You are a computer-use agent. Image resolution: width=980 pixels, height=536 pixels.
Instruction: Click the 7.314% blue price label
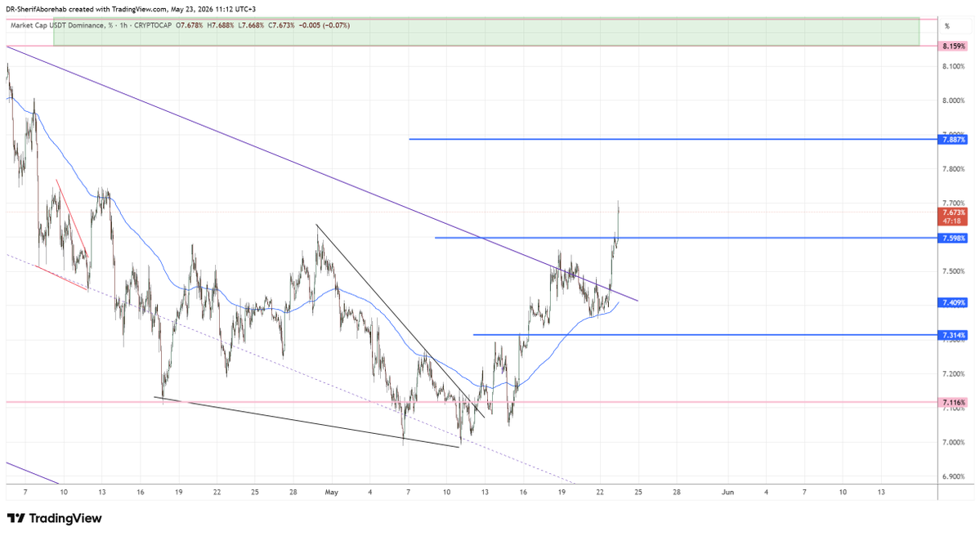click(x=954, y=336)
